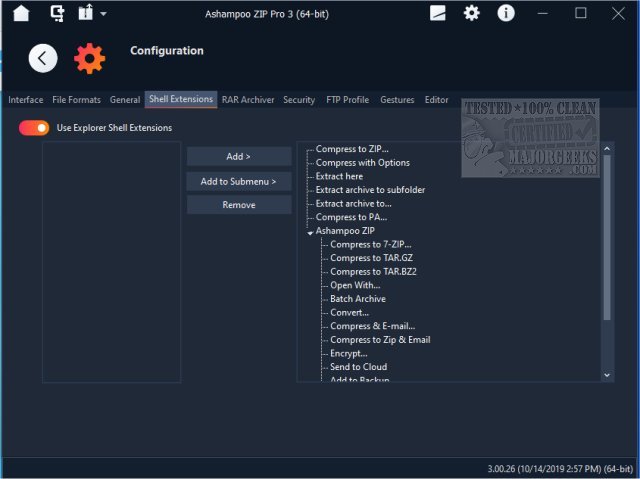Click scroll down arrow in tree list

tap(607, 375)
